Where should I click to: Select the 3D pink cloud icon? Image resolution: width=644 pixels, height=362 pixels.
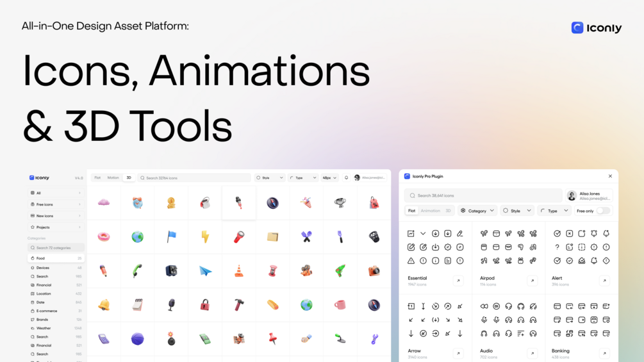tap(104, 202)
